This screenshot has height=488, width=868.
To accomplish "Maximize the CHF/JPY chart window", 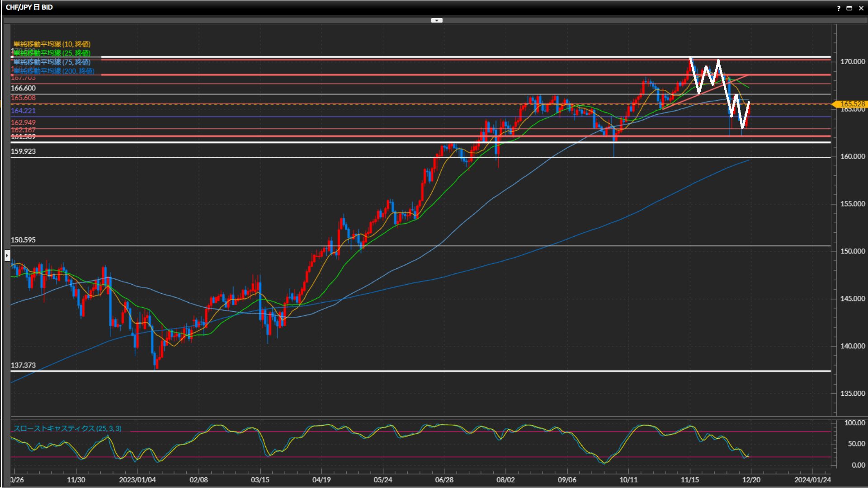I will click(x=849, y=8).
